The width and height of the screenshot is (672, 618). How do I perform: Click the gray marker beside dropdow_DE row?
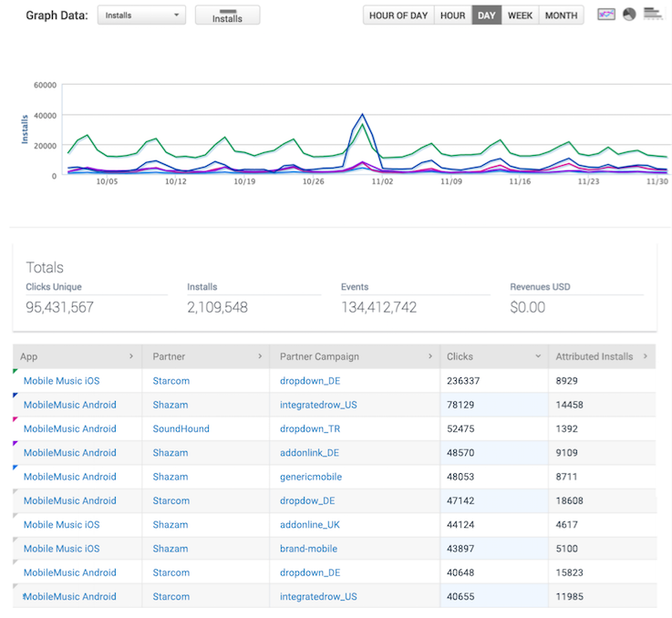[x=16, y=491]
